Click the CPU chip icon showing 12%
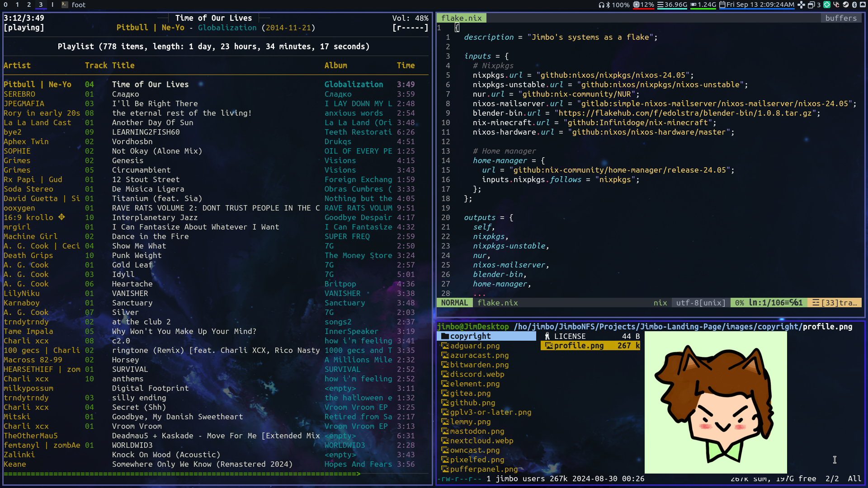Viewport: 868px width, 488px height. pos(636,5)
